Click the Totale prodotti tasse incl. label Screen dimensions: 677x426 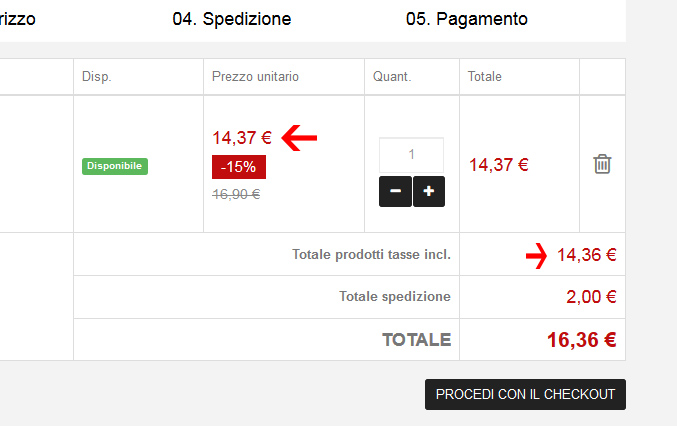click(371, 255)
